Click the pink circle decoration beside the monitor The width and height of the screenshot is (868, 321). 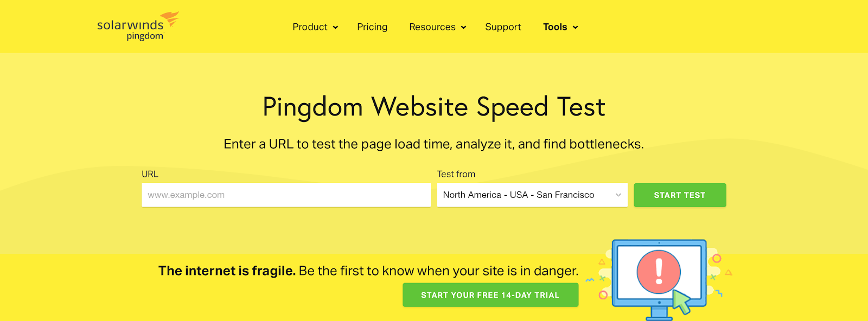pos(716,257)
